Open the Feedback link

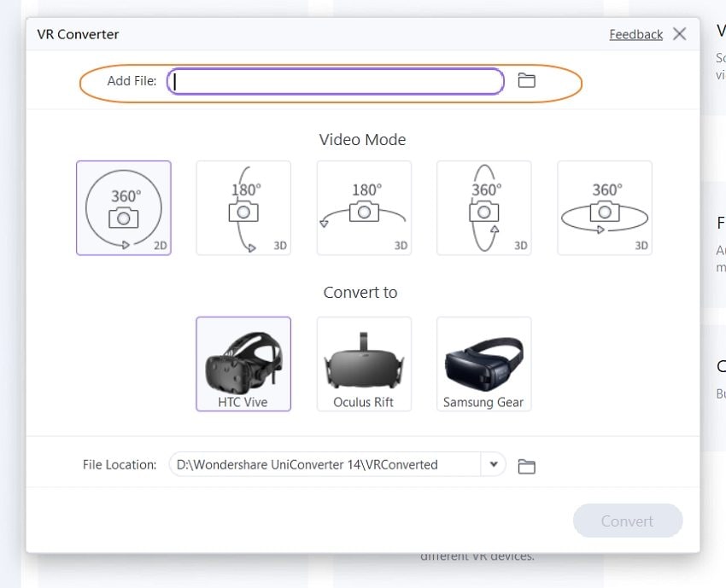click(x=635, y=34)
